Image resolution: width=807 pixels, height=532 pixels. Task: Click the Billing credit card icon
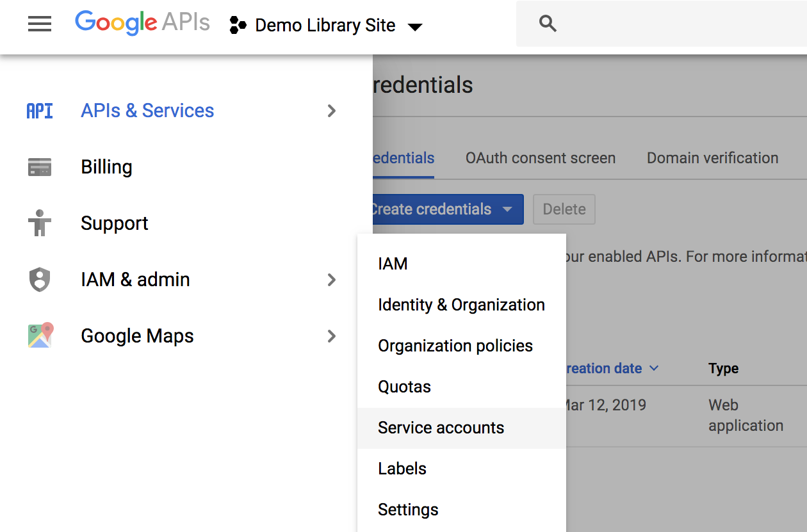tap(40, 167)
